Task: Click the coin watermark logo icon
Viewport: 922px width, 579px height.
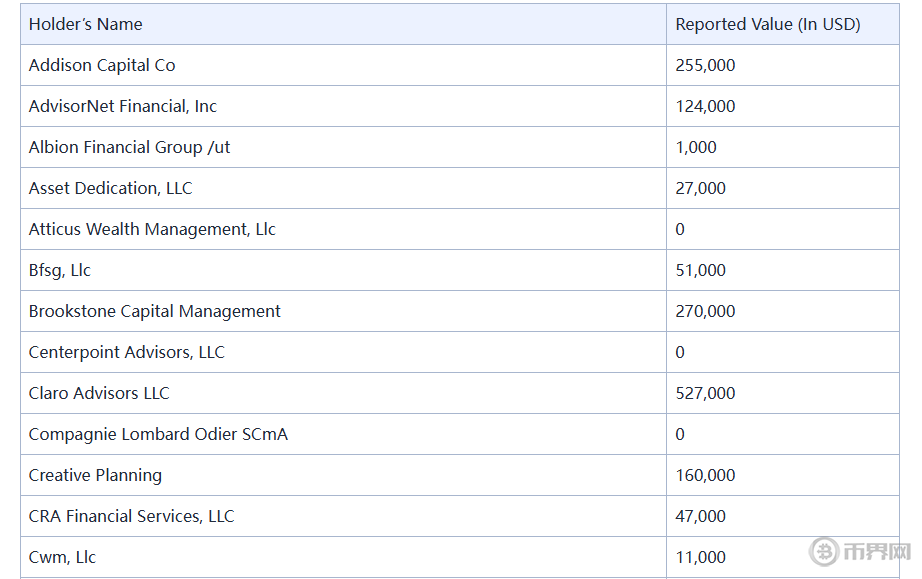Action: click(824, 551)
